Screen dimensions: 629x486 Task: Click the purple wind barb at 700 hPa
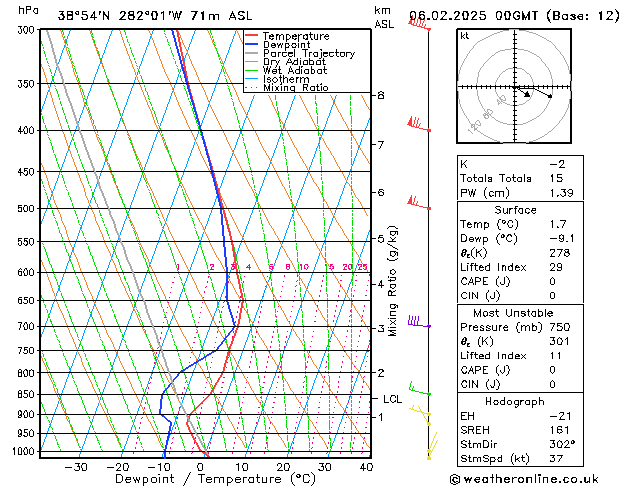point(419,321)
